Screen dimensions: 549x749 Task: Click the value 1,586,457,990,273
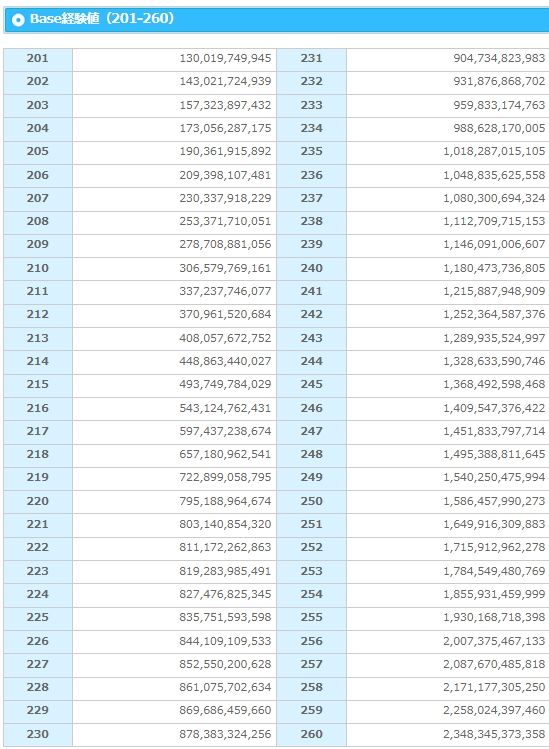tap(494, 501)
